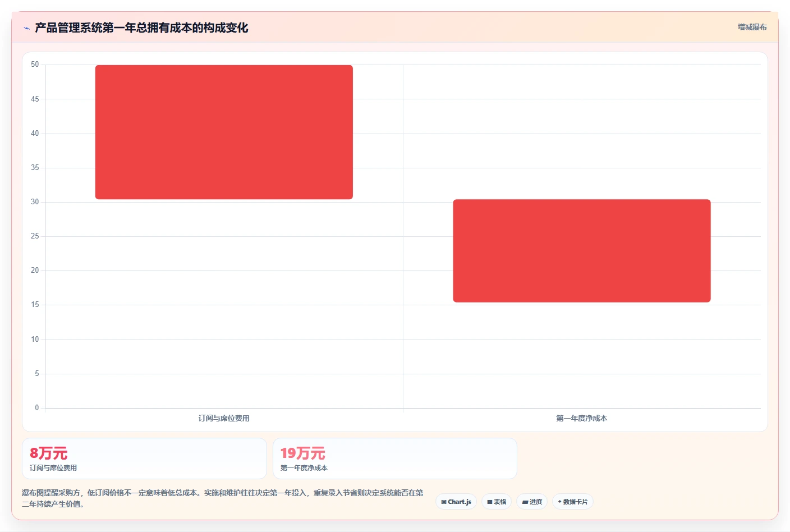Click the lightning icon beside the chart title
Viewport: 790px width, 532px height.
pyautogui.click(x=26, y=28)
